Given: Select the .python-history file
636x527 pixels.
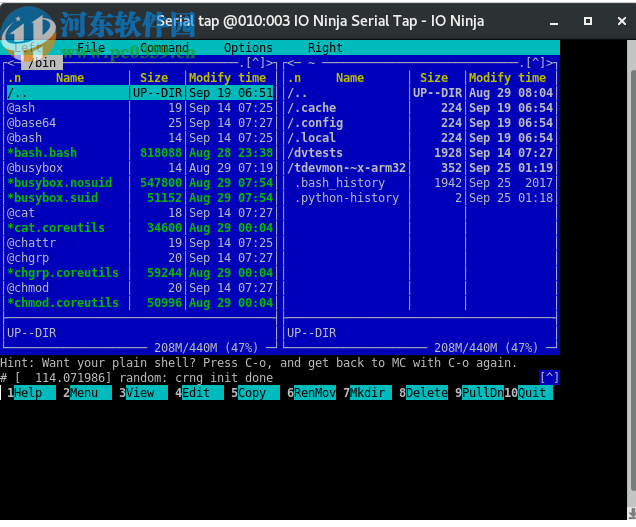Looking at the screenshot, I should pyautogui.click(x=420, y=198).
